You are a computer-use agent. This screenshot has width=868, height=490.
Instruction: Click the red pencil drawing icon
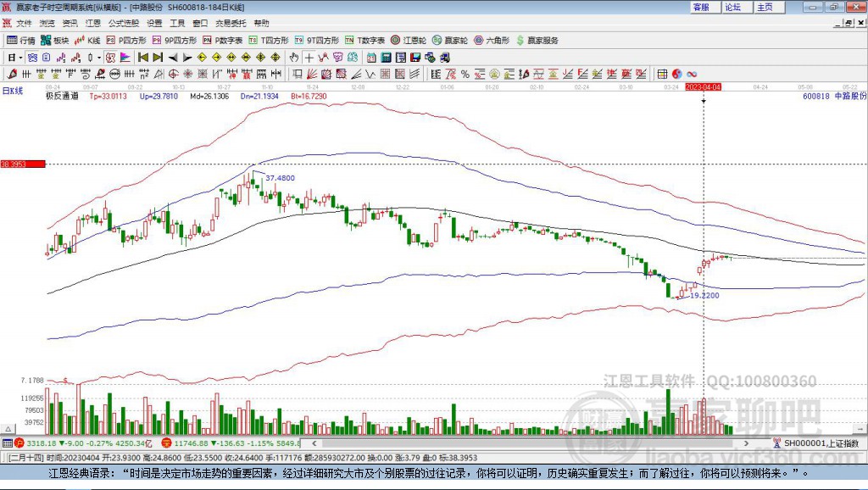[x=12, y=75]
